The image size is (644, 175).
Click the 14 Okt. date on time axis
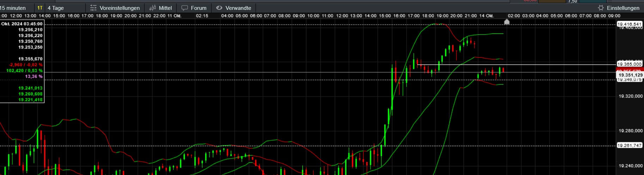486,16
